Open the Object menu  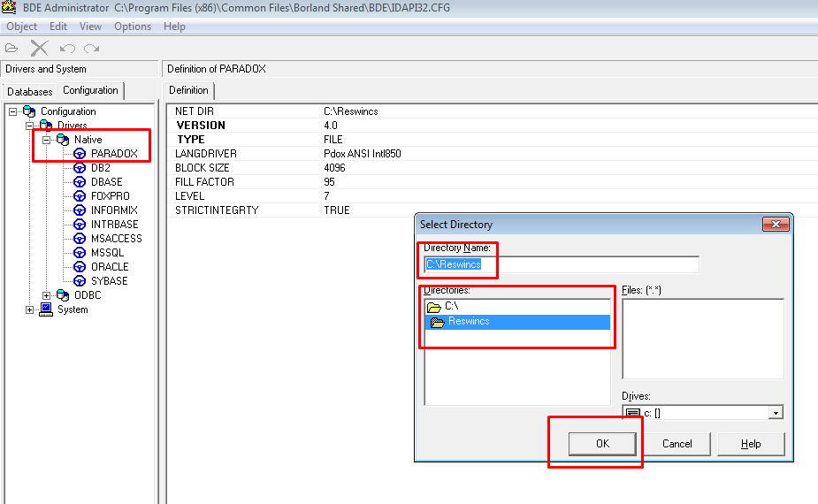click(21, 27)
